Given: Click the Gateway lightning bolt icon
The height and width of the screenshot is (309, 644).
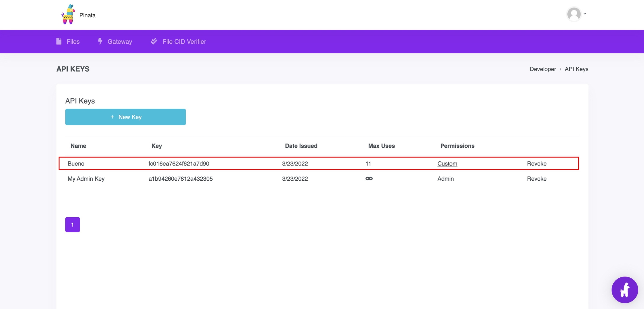Looking at the screenshot, I should [x=100, y=41].
